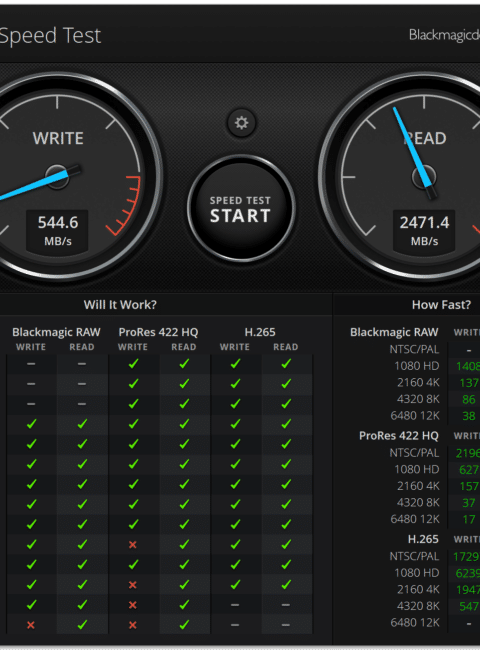Select 4320 8K row under How Fast Blackmagic RAW
This screenshot has width=480, height=650.
pyautogui.click(x=418, y=399)
